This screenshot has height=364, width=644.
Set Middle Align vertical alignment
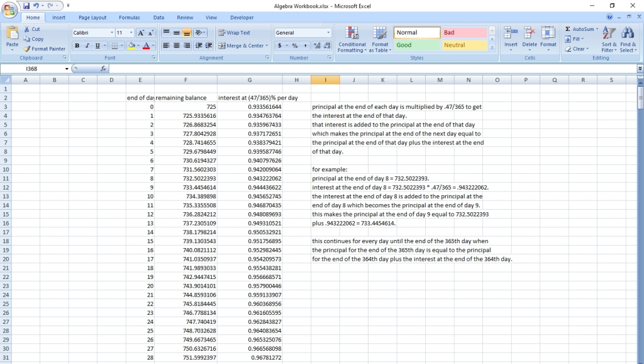(x=176, y=33)
